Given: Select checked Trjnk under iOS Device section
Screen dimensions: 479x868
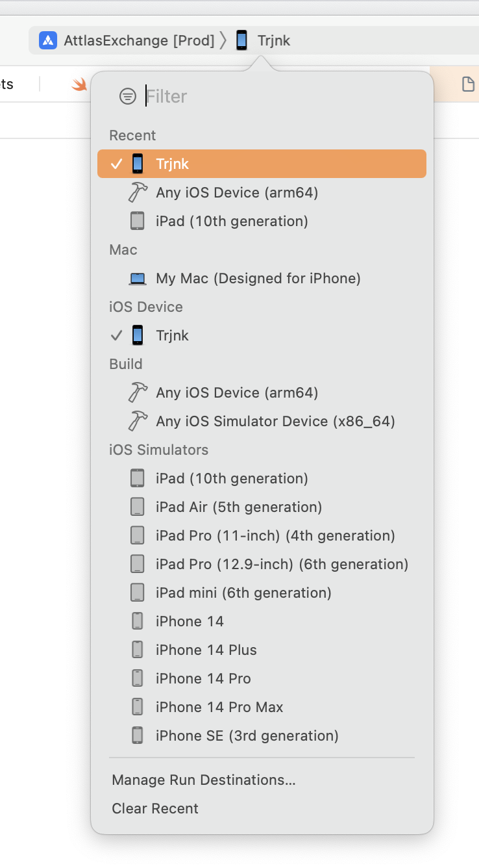Looking at the screenshot, I should click(x=173, y=335).
